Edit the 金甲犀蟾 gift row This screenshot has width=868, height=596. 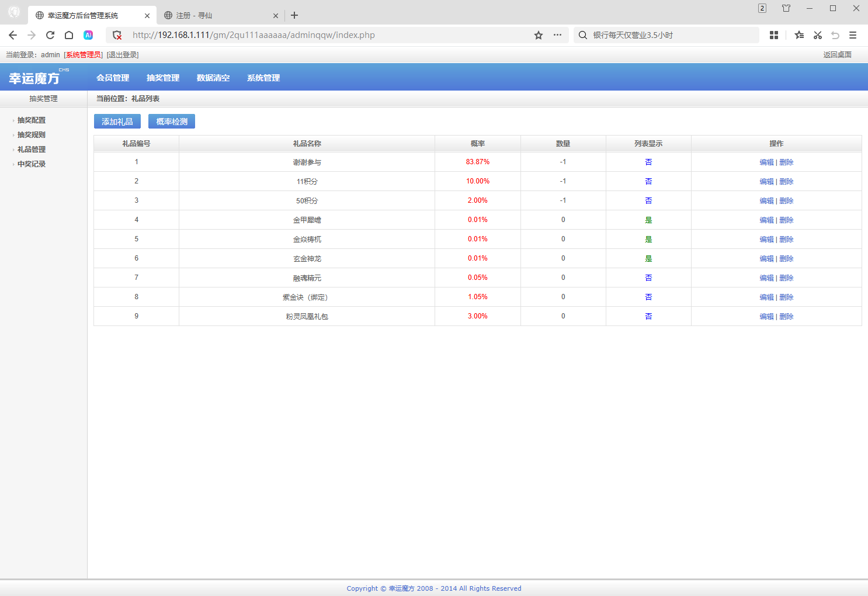pyautogui.click(x=766, y=220)
